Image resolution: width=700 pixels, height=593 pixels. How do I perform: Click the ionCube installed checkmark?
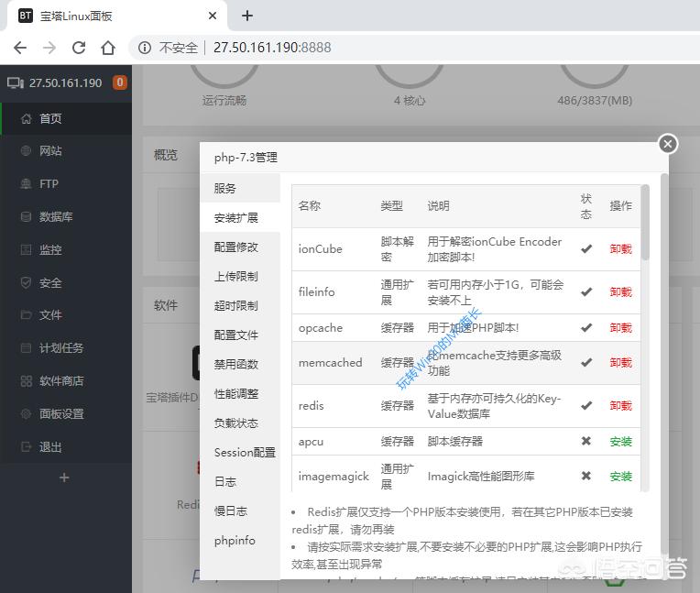click(x=586, y=248)
